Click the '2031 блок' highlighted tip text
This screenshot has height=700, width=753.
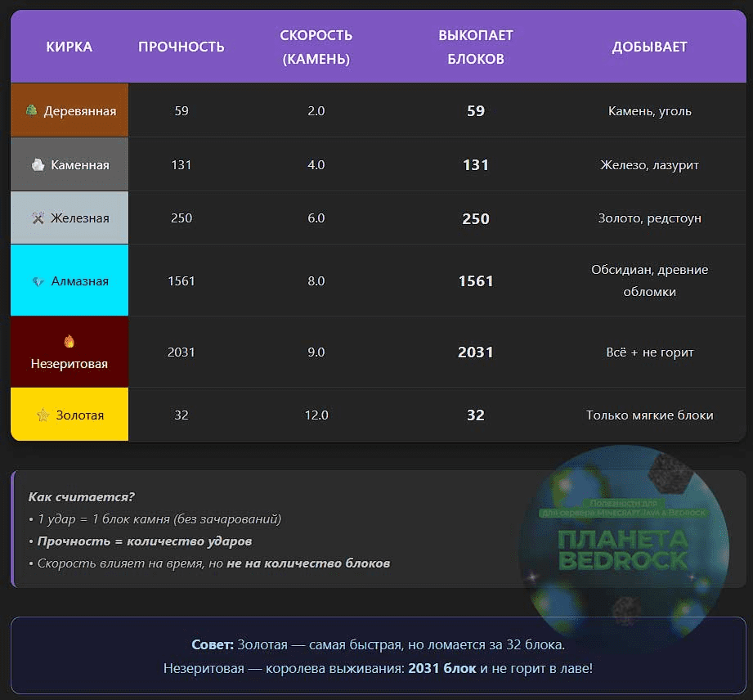441,668
